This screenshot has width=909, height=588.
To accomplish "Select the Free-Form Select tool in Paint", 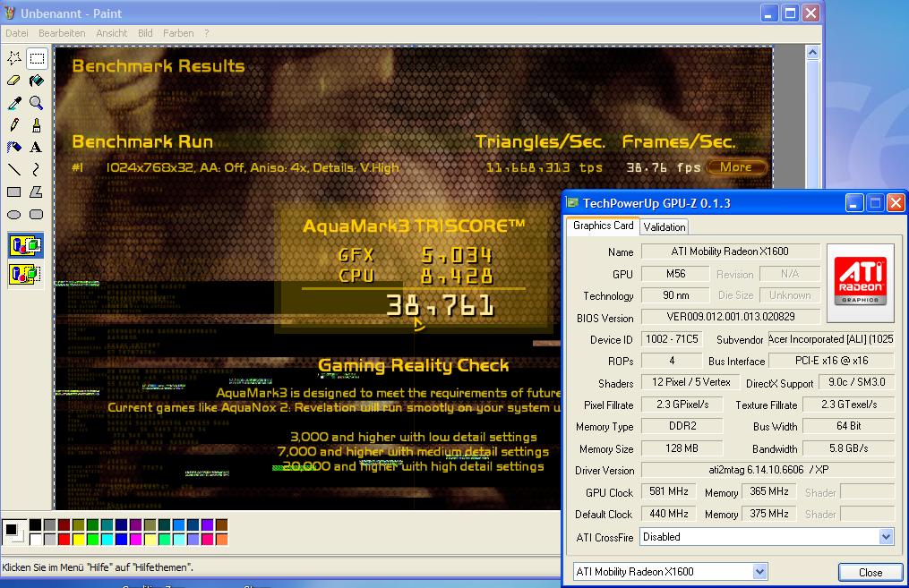I will tap(14, 58).
